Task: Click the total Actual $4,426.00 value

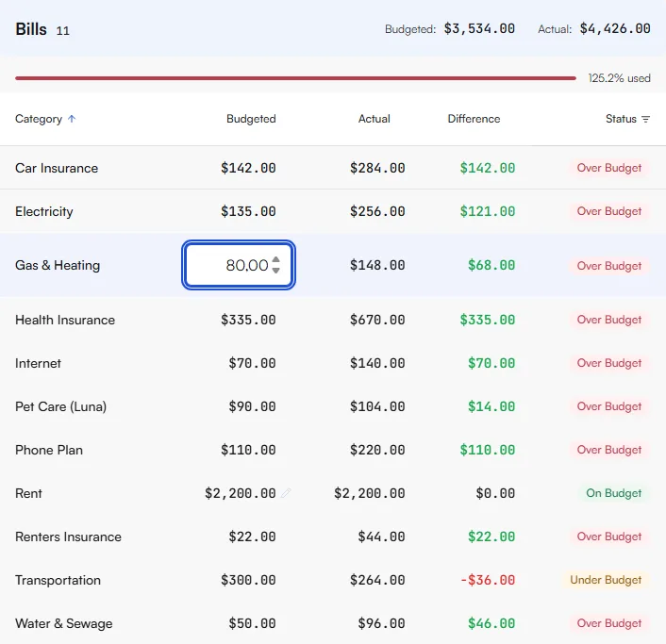Action: pos(615,28)
